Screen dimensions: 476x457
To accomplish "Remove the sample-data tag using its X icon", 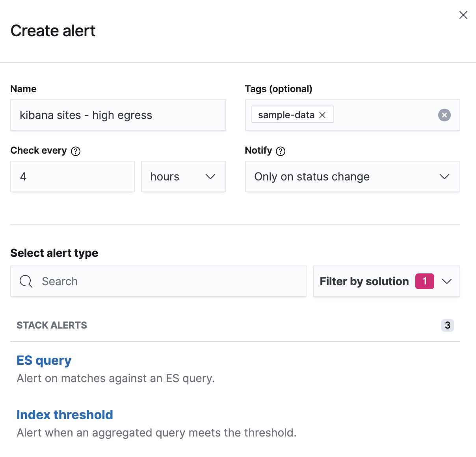I will click(322, 115).
